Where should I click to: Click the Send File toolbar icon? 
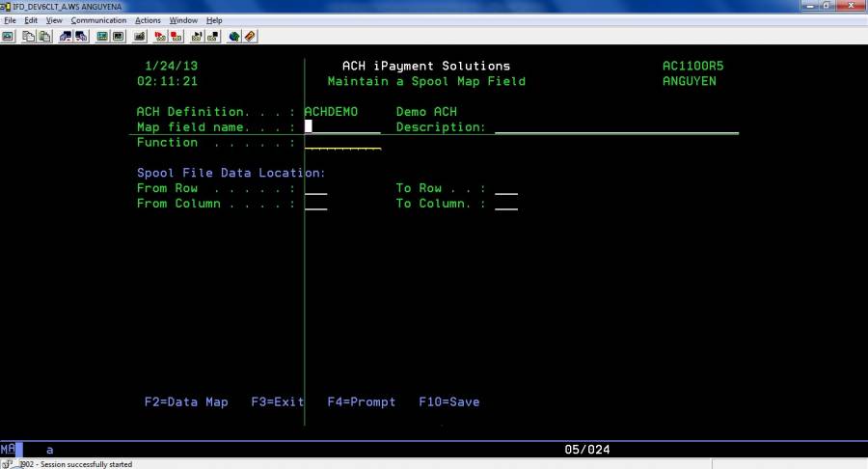pyautogui.click(x=66, y=37)
